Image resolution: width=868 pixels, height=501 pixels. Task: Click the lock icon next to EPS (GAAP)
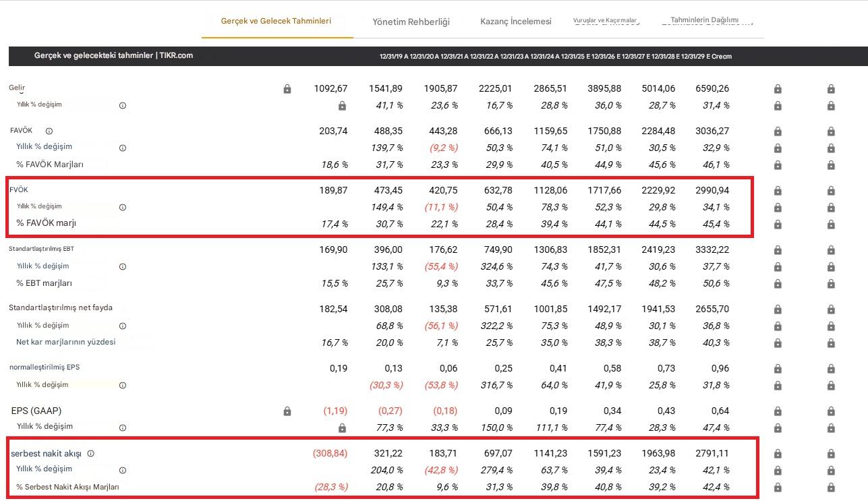[x=287, y=411]
